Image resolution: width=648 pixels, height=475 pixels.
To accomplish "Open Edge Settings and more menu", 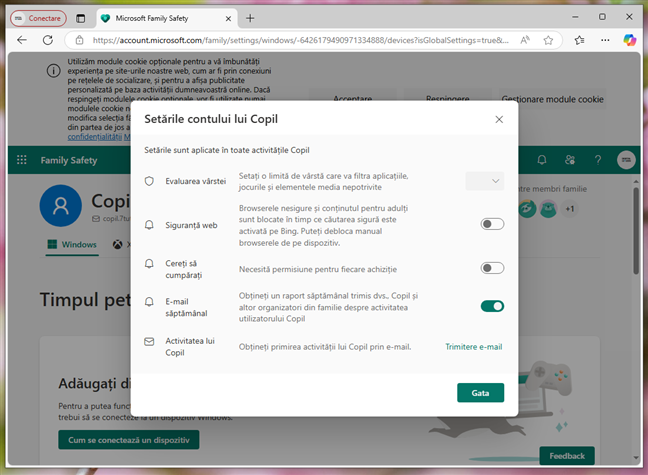I will click(x=604, y=41).
